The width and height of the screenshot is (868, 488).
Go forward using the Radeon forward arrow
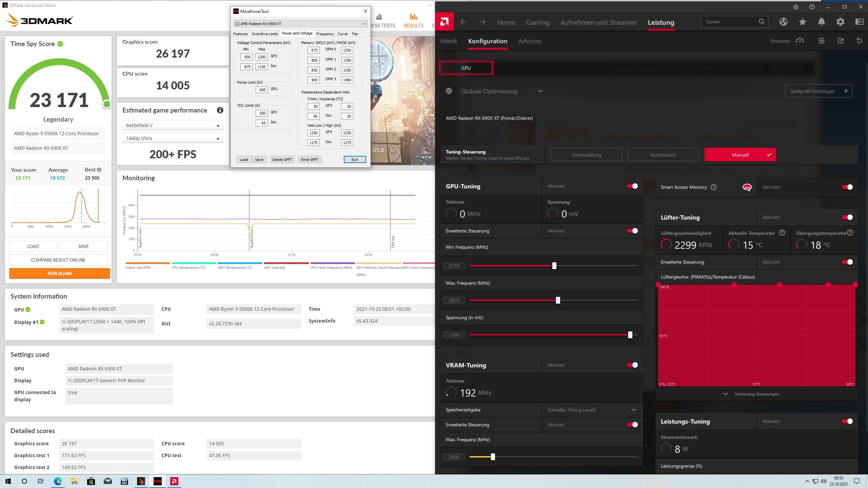click(482, 22)
